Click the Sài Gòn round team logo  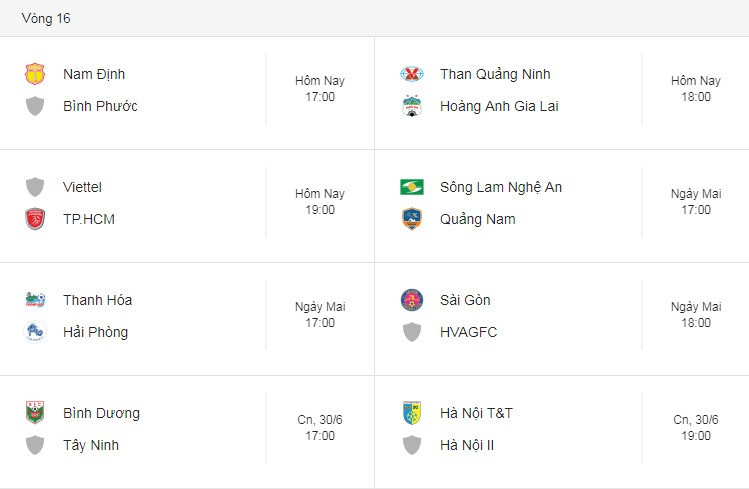click(412, 300)
